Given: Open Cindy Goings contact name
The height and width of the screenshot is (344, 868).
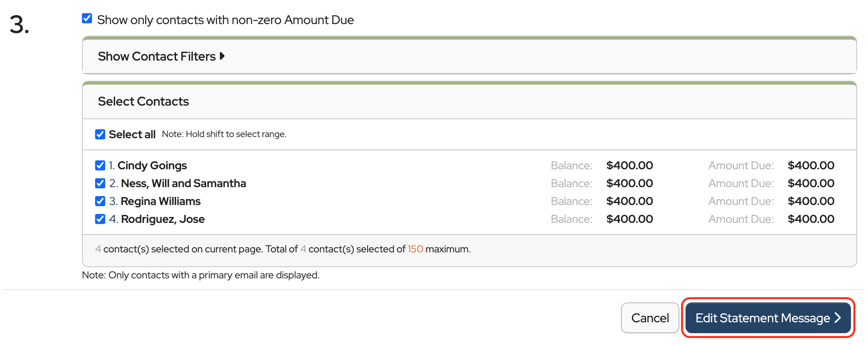Looking at the screenshot, I should 152,166.
